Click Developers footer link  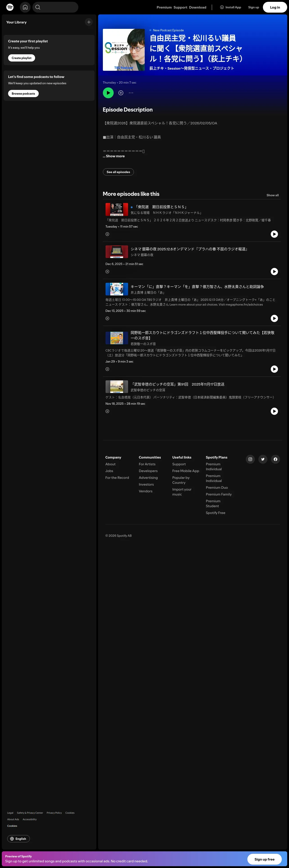pos(148,471)
